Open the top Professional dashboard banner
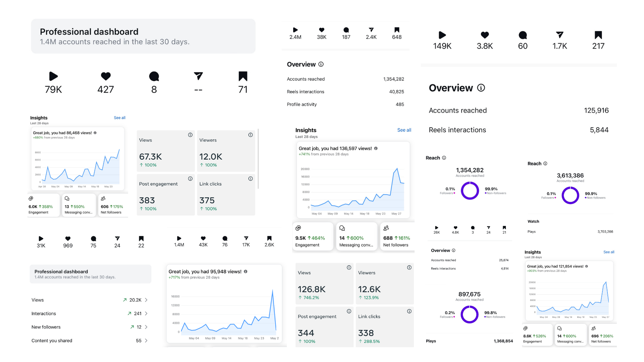This screenshot has height=362, width=644. [143, 36]
